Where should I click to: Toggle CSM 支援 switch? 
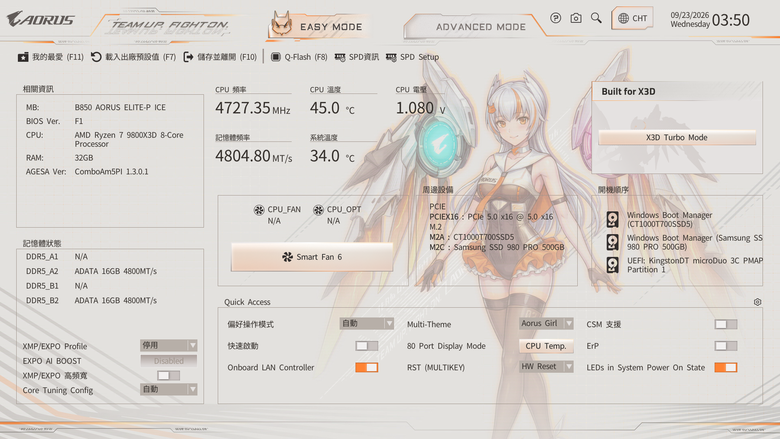[x=726, y=324]
